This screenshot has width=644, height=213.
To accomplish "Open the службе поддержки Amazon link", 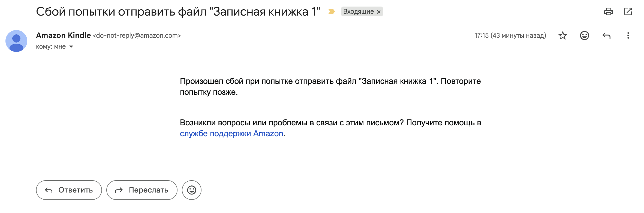I will click(x=231, y=134).
